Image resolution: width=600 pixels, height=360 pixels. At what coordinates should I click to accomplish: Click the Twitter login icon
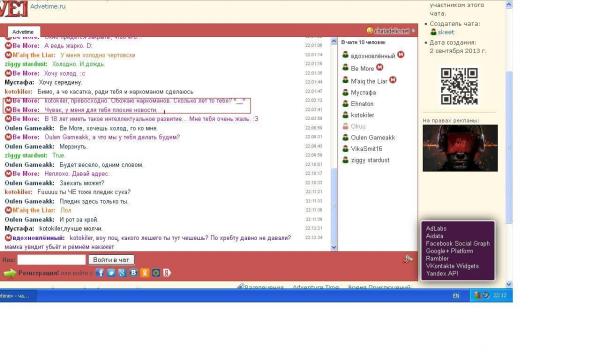111,273
